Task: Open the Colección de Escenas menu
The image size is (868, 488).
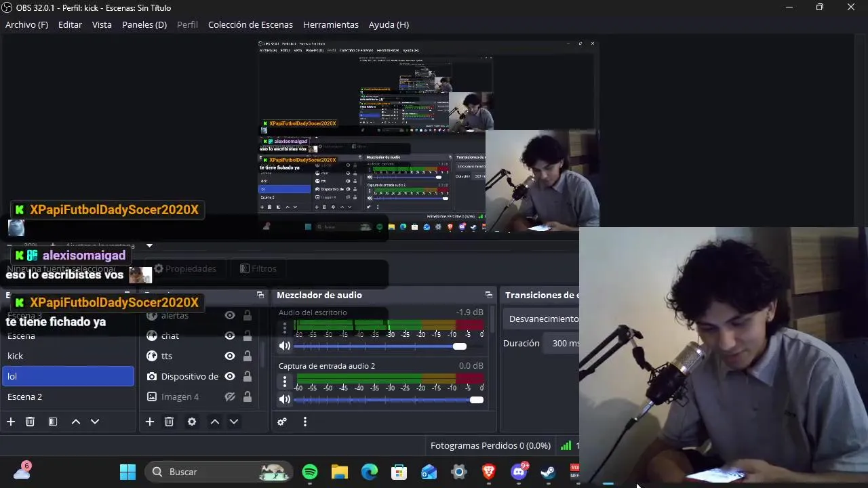Action: pyautogui.click(x=250, y=24)
